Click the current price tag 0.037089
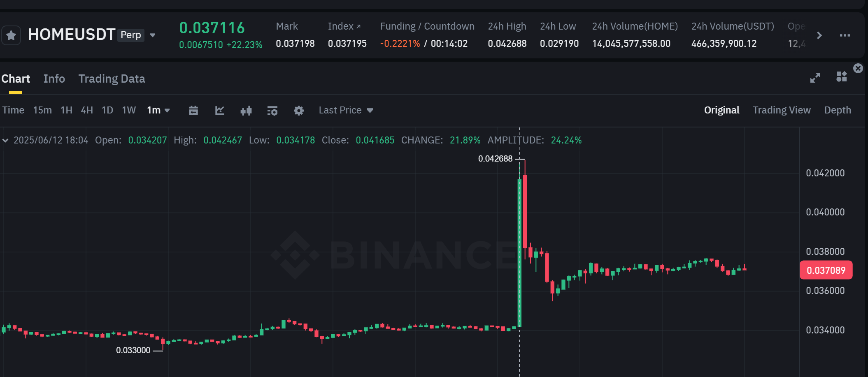 826,270
